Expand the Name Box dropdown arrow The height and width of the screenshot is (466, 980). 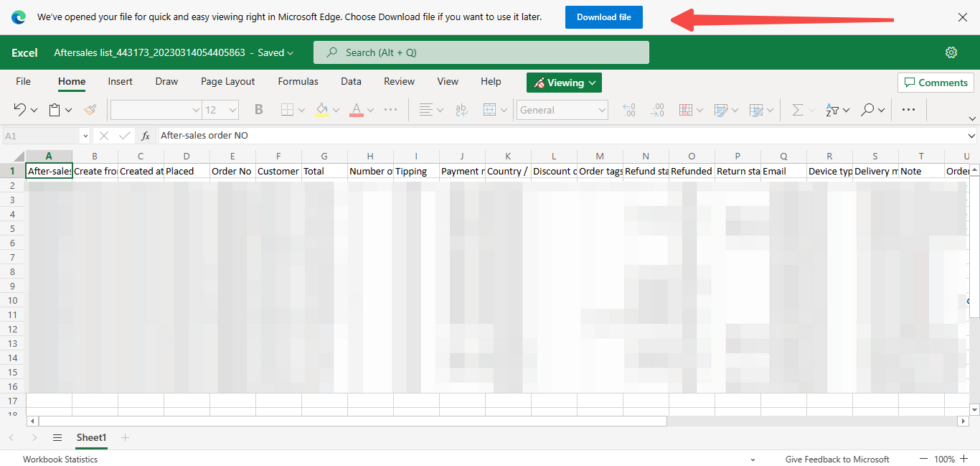pyautogui.click(x=85, y=136)
